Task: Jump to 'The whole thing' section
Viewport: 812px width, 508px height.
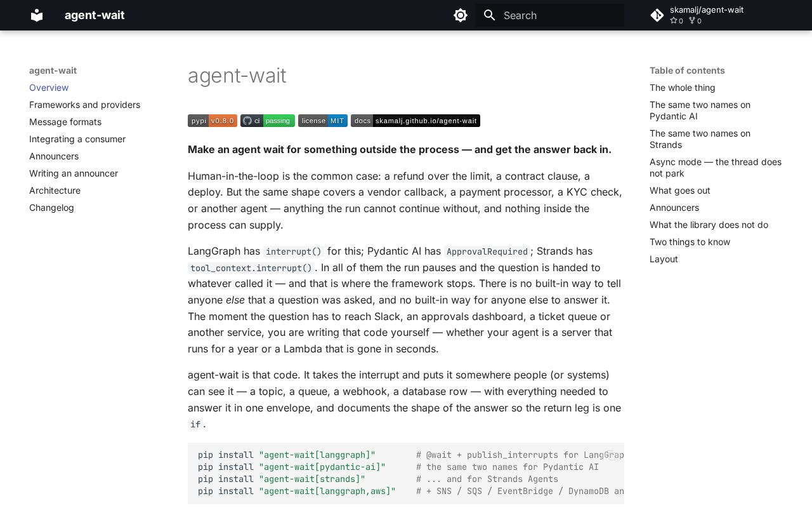Action: [683, 88]
